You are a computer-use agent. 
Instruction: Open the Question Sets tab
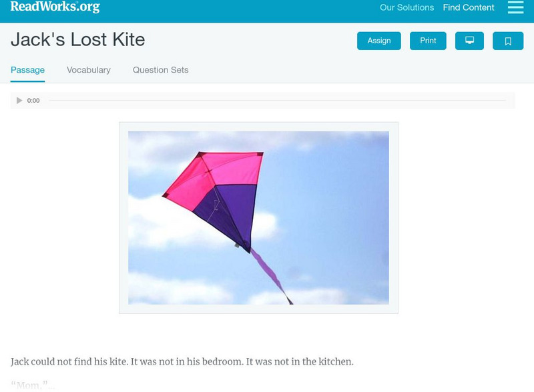click(160, 70)
